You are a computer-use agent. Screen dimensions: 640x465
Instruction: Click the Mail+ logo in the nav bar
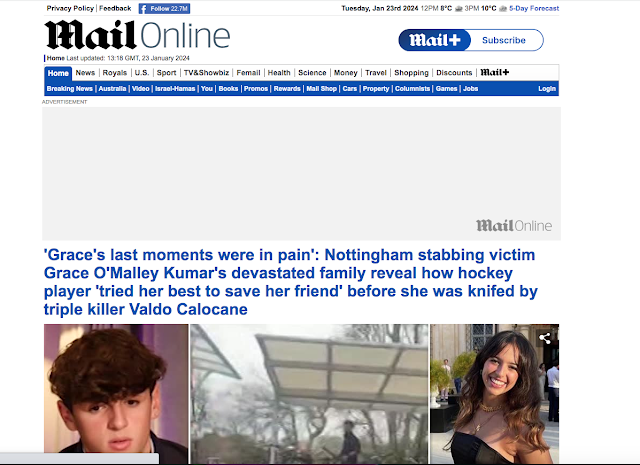tap(494, 72)
